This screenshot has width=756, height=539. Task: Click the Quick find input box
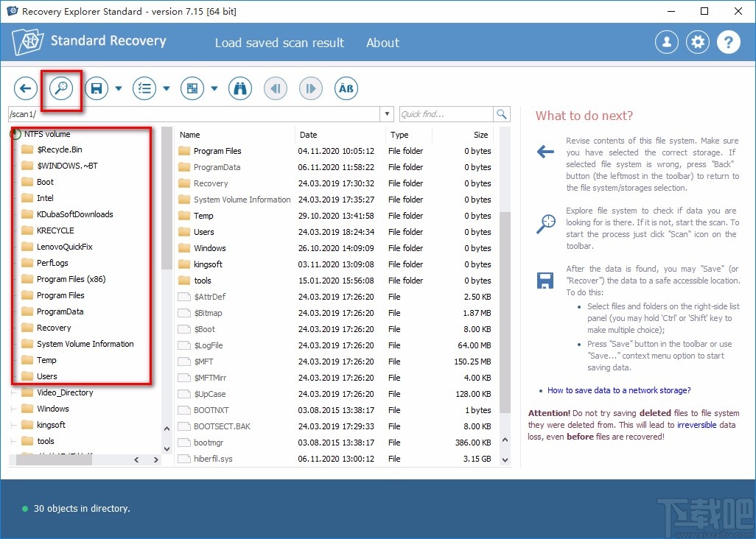pos(446,114)
